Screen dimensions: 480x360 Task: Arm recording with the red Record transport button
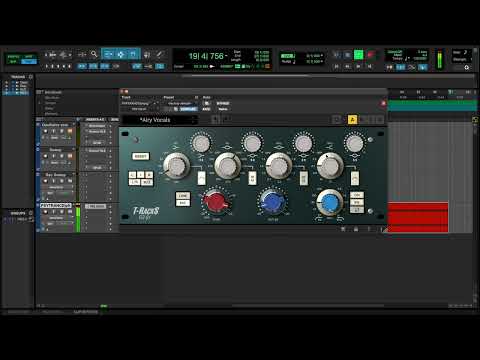[x=370, y=55]
